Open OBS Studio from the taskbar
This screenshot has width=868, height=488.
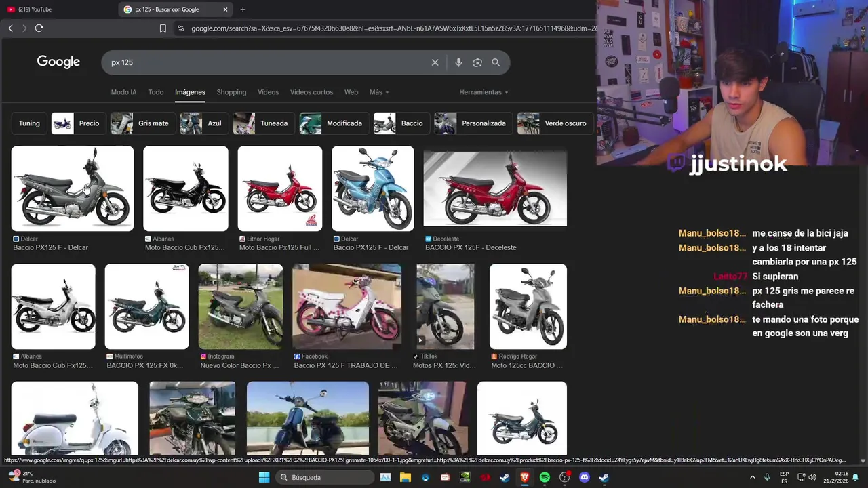(564, 477)
